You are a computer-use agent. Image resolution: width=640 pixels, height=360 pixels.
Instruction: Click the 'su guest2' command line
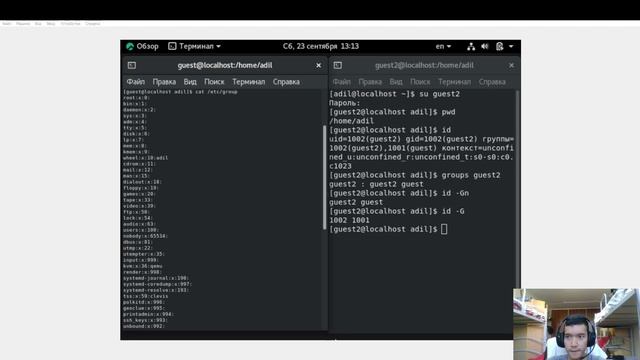click(x=394, y=94)
